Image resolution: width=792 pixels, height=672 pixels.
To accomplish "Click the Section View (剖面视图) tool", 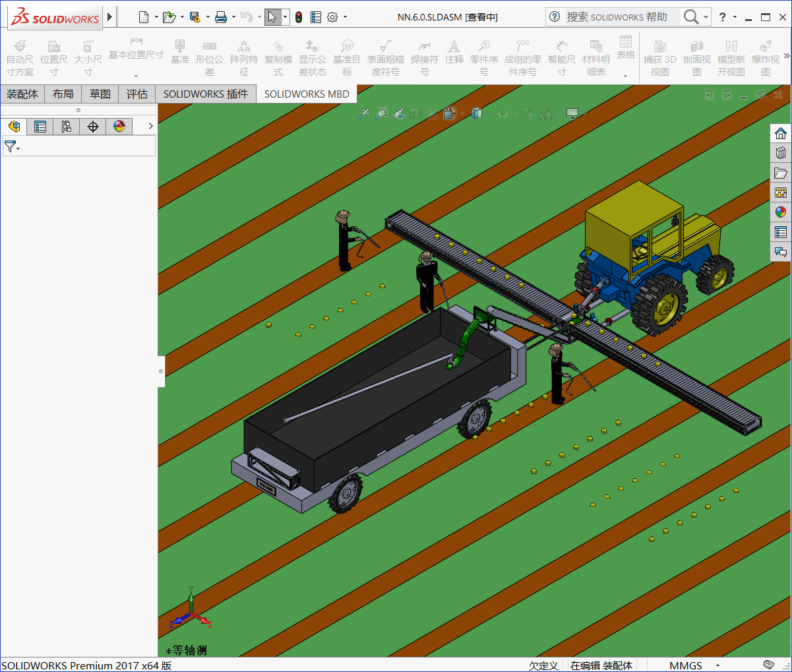I will coord(697,58).
